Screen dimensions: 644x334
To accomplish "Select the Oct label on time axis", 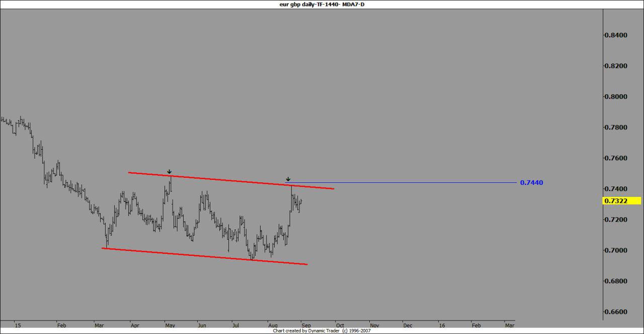I will pos(340,325).
